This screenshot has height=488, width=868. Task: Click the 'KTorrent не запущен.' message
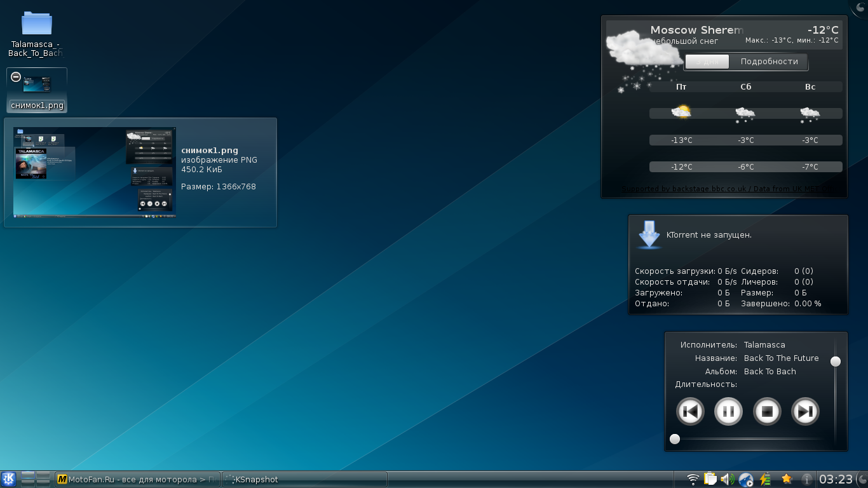click(x=709, y=235)
